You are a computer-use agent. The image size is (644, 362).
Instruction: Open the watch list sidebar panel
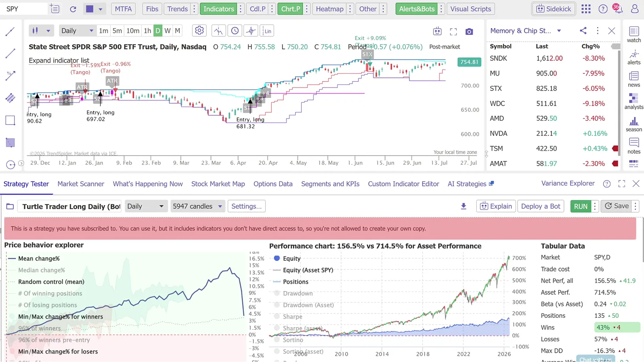pyautogui.click(x=634, y=34)
